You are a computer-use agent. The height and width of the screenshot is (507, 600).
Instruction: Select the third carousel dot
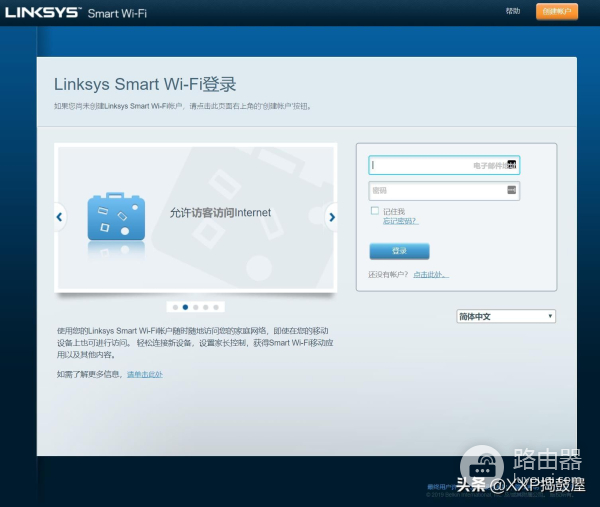point(196,307)
